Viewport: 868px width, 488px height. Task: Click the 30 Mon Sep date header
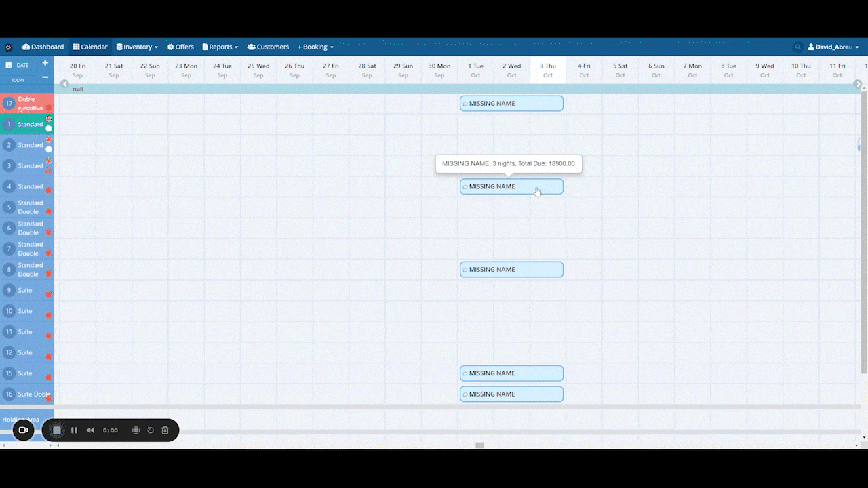(439, 70)
